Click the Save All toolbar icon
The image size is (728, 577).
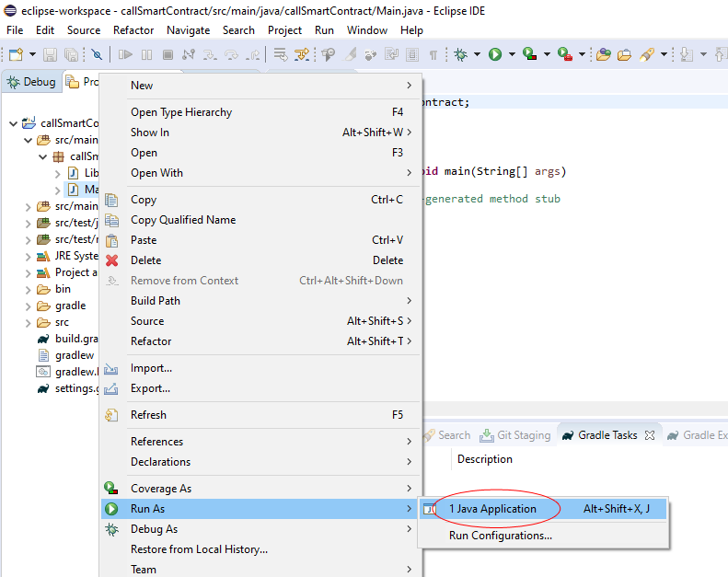71,54
